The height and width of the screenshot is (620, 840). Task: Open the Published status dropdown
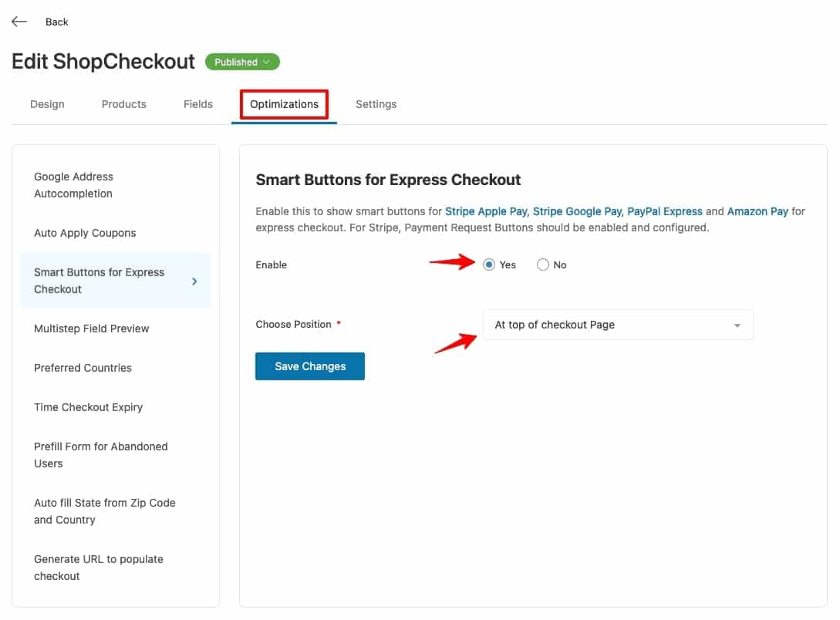[241, 62]
